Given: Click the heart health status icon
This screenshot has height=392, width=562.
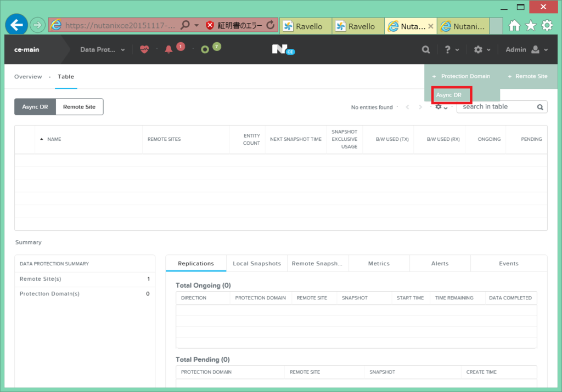Looking at the screenshot, I should [144, 49].
